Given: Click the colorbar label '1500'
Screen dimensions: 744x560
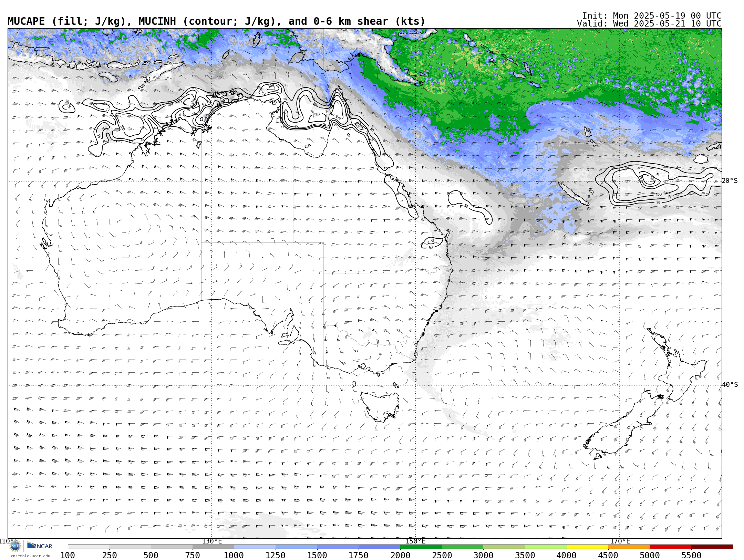Looking at the screenshot, I should [317, 555].
